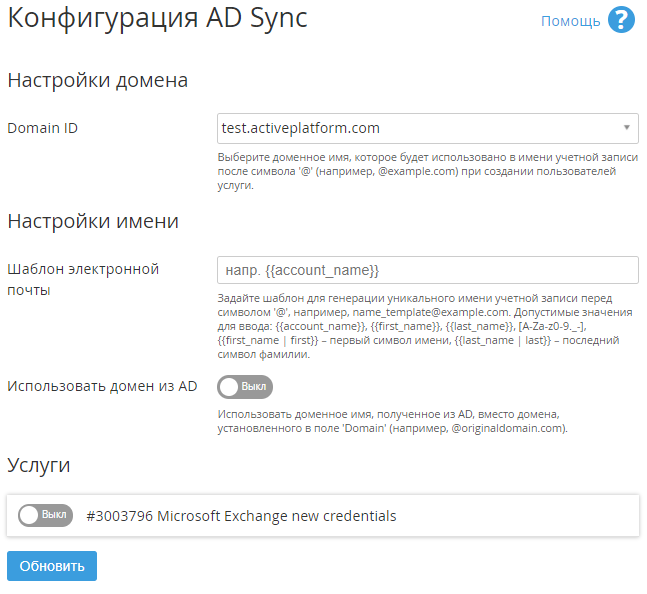Click the blue question mark help icon

pos(621,21)
